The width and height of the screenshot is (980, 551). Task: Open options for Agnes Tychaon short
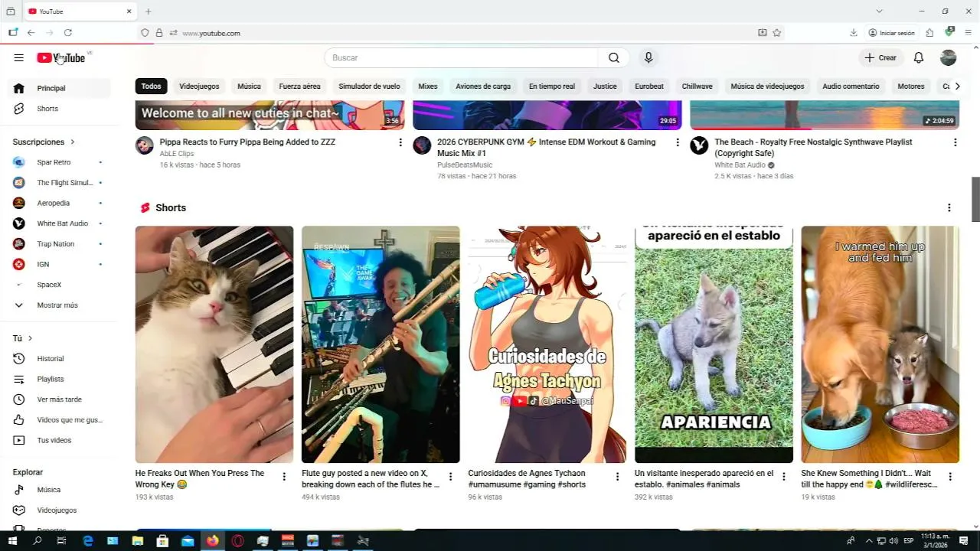[x=617, y=477]
